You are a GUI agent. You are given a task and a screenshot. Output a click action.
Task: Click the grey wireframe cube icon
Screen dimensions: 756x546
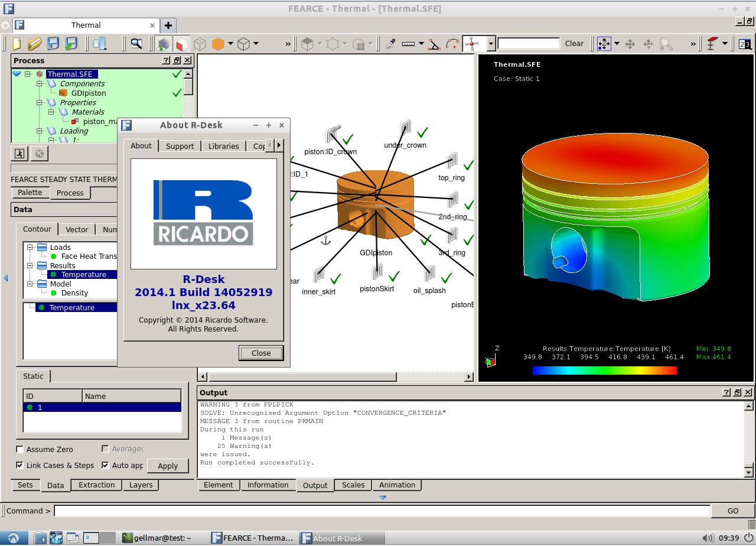pos(200,44)
